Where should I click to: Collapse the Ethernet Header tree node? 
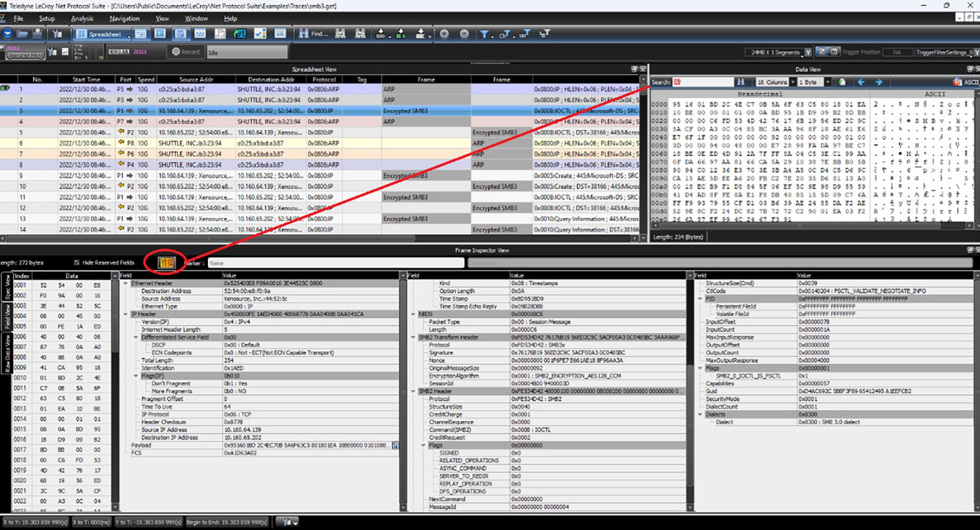click(126, 283)
